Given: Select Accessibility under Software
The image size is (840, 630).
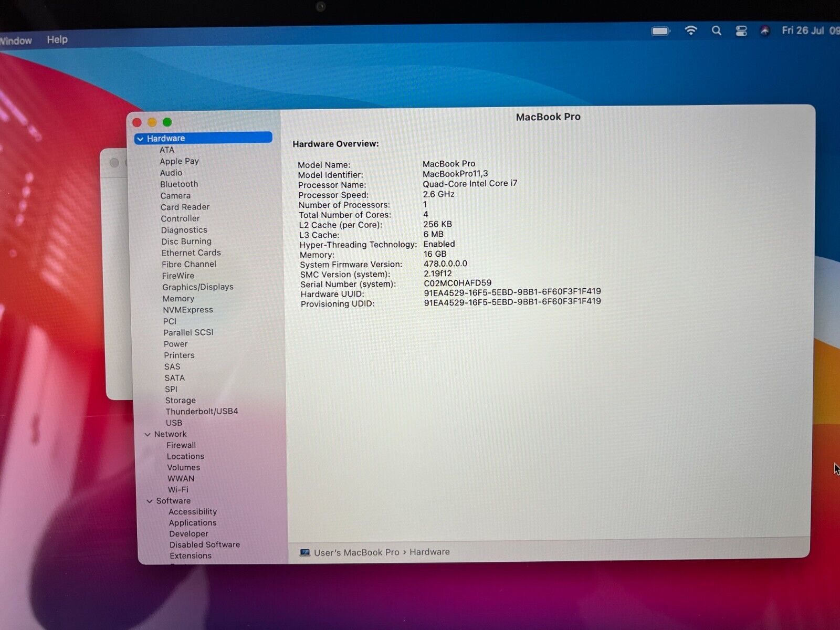Looking at the screenshot, I should 193,512.
